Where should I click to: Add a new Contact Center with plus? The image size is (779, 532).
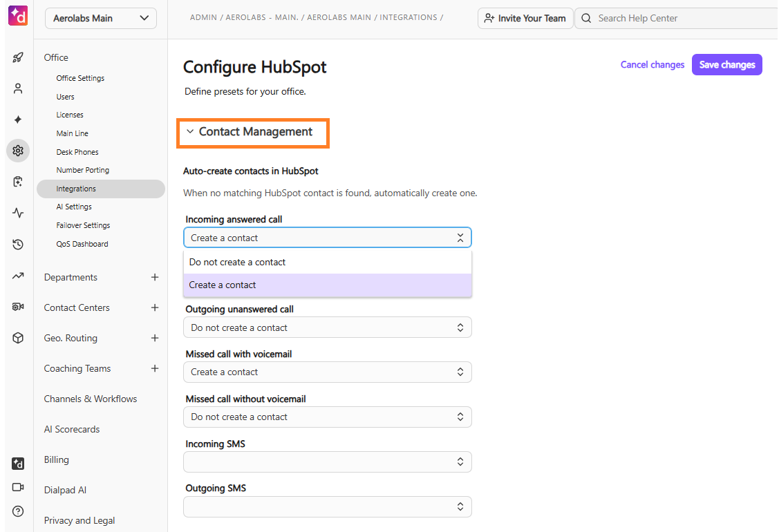pyautogui.click(x=155, y=307)
